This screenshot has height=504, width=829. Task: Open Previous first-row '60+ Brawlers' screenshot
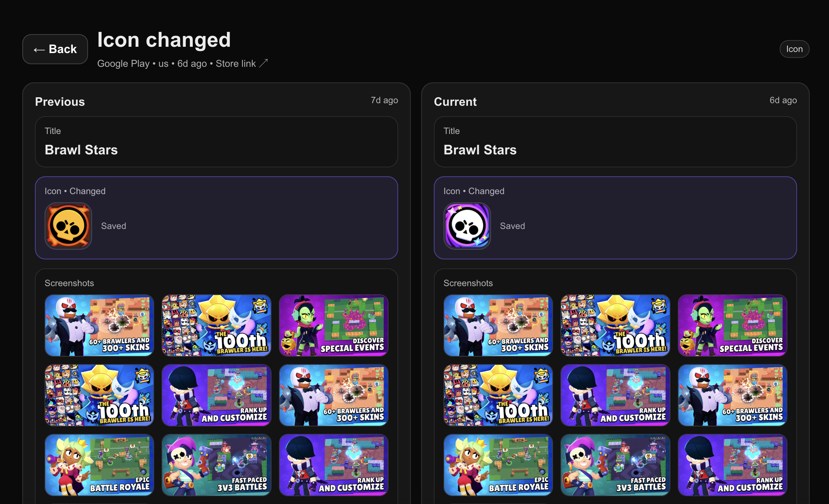coord(99,325)
